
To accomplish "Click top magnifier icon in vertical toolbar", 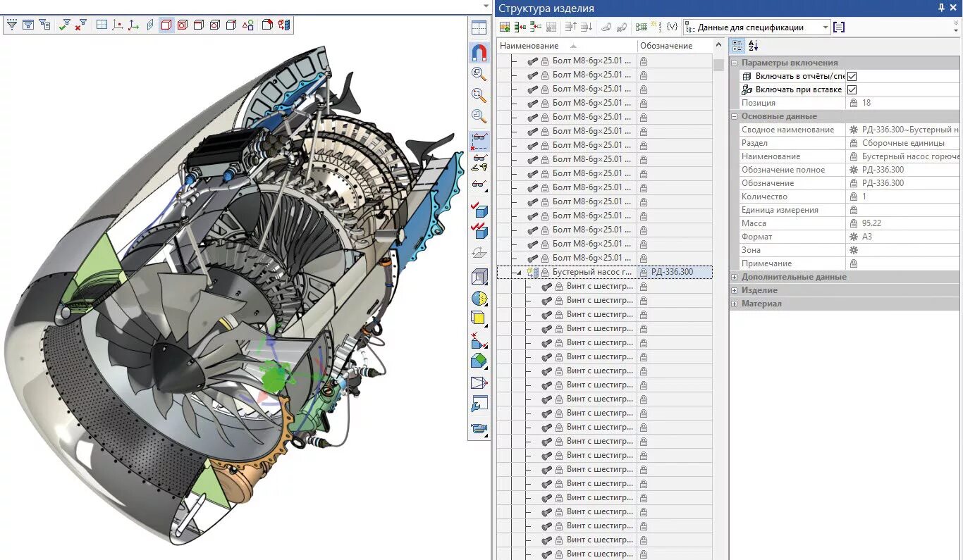I will point(479,73).
